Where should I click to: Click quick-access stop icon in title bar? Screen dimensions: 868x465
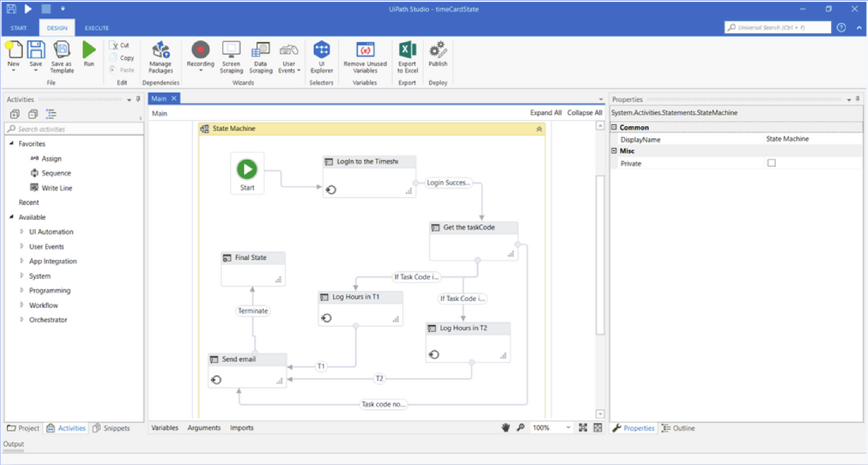point(45,9)
